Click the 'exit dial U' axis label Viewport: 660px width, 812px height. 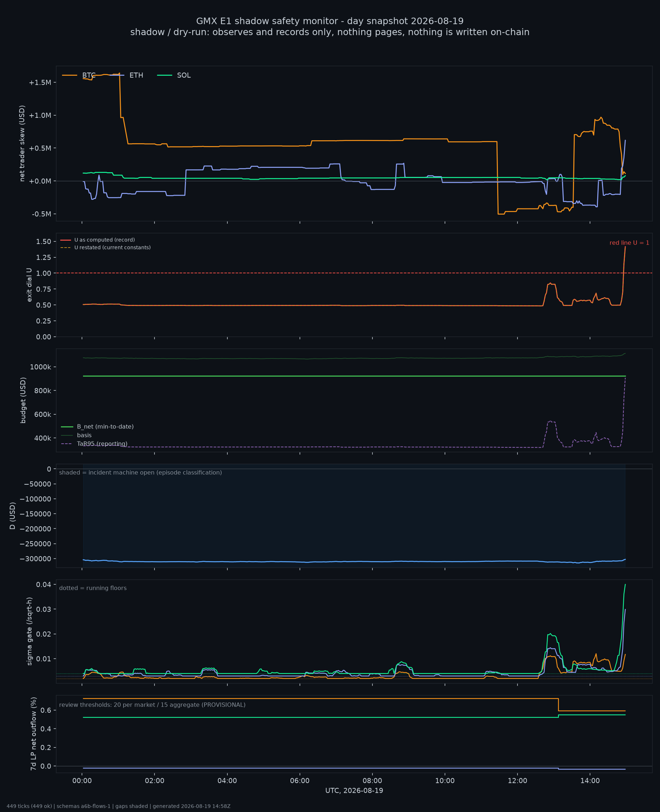click(29, 285)
